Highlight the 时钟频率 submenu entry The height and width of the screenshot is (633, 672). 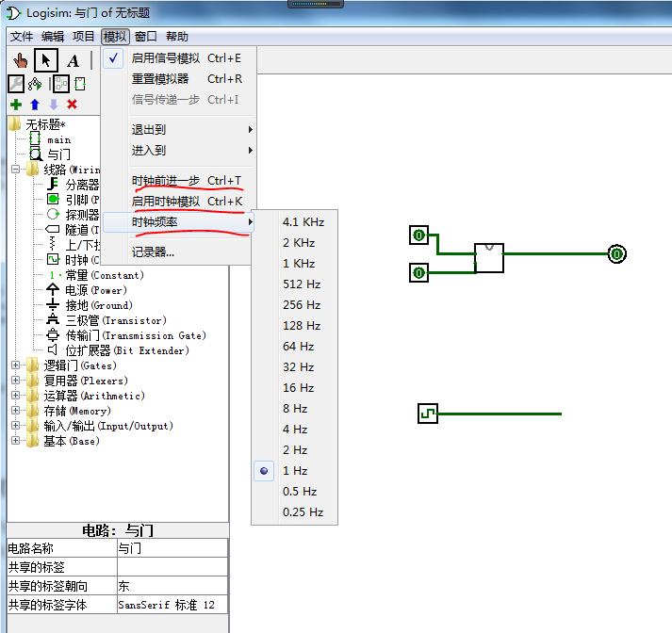[179, 222]
